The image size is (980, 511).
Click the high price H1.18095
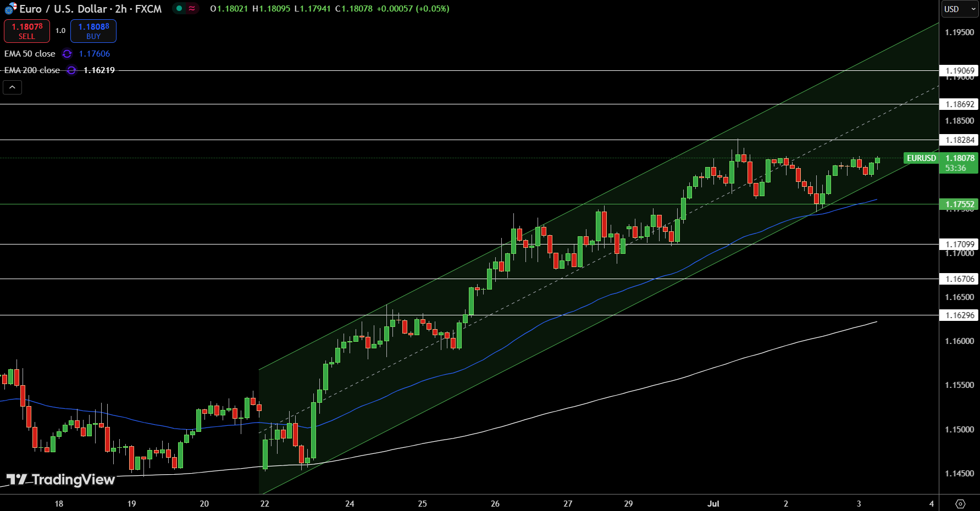pos(271,9)
